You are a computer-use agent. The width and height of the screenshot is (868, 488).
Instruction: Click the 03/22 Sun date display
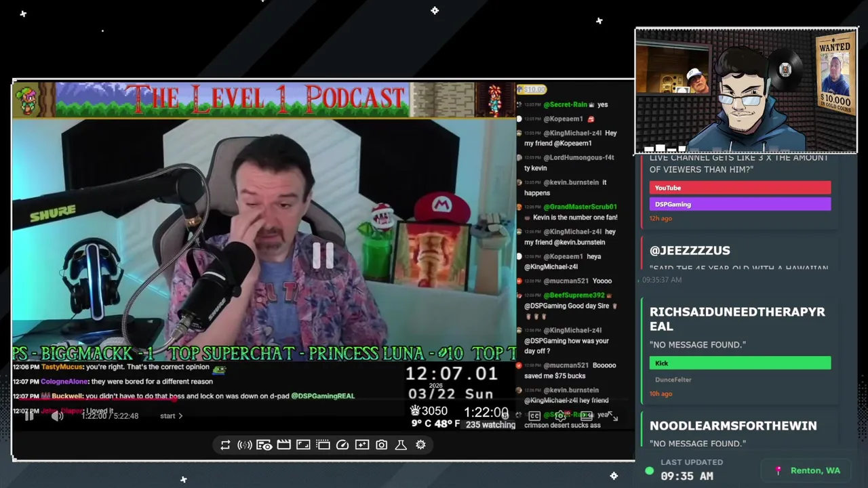tap(450, 393)
